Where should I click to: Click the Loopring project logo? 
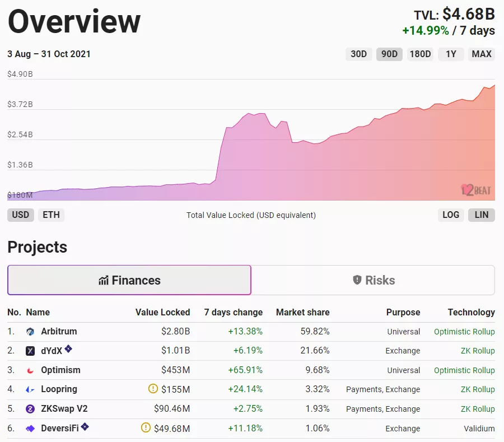point(30,389)
